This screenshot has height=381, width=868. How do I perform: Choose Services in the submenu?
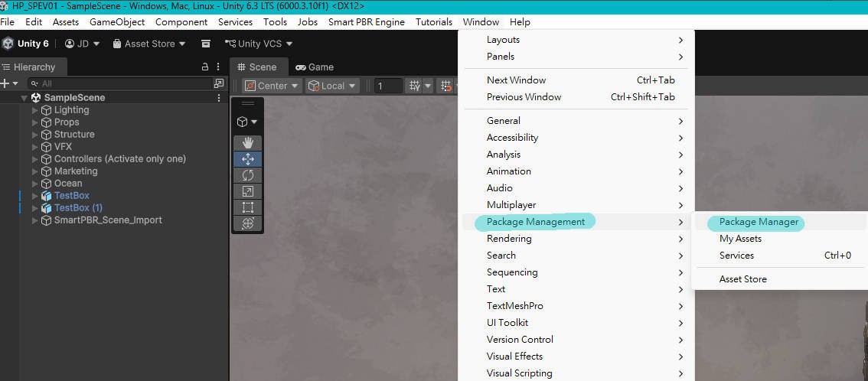(779, 256)
